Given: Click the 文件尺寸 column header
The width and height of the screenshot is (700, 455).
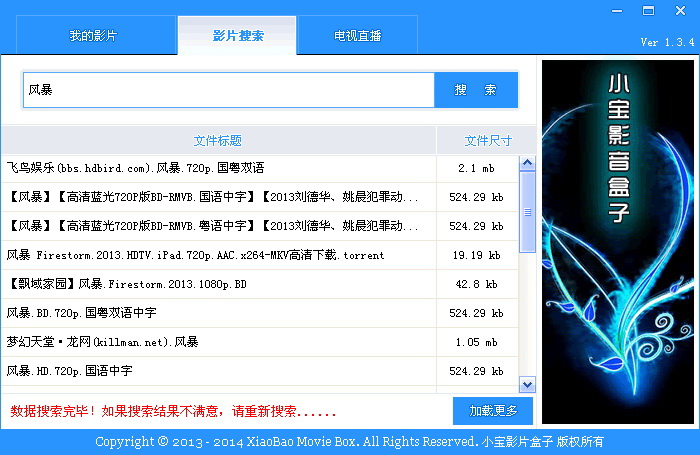Looking at the screenshot, I should point(487,140).
